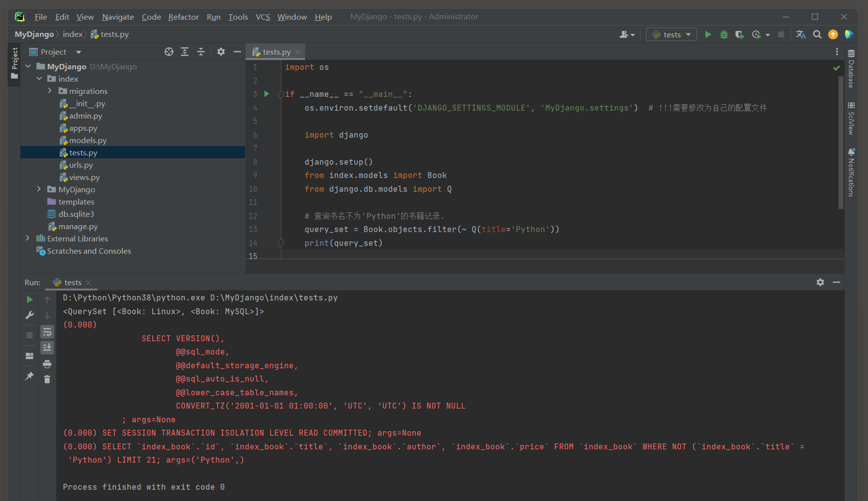Open Project panel settings gear
868x501 pixels.
coord(221,52)
